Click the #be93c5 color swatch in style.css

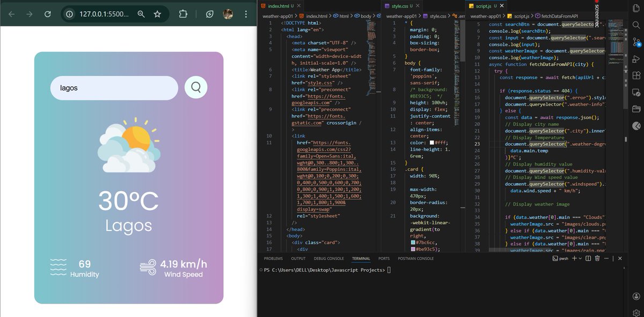[x=412, y=249]
